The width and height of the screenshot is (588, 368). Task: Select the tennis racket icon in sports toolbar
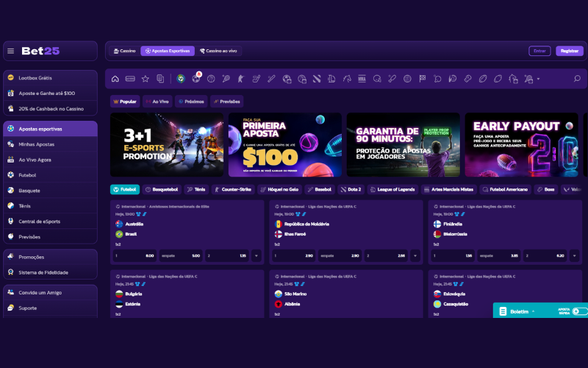pos(226,79)
